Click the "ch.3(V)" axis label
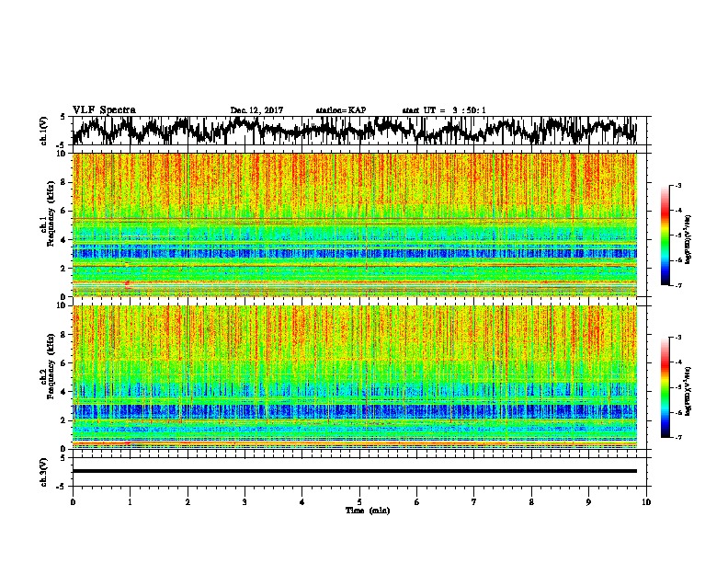The image size is (728, 563). pyautogui.click(x=43, y=472)
